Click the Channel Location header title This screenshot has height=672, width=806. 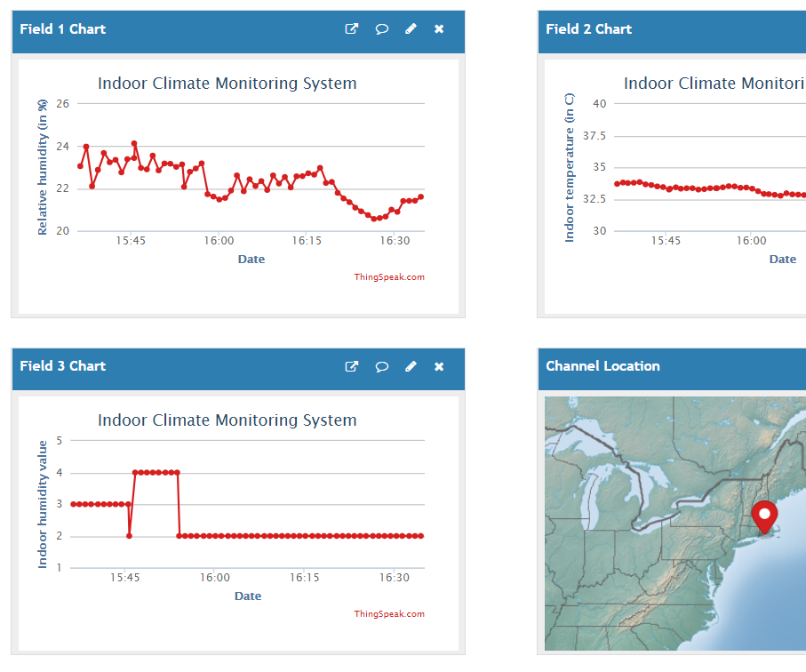click(x=603, y=366)
